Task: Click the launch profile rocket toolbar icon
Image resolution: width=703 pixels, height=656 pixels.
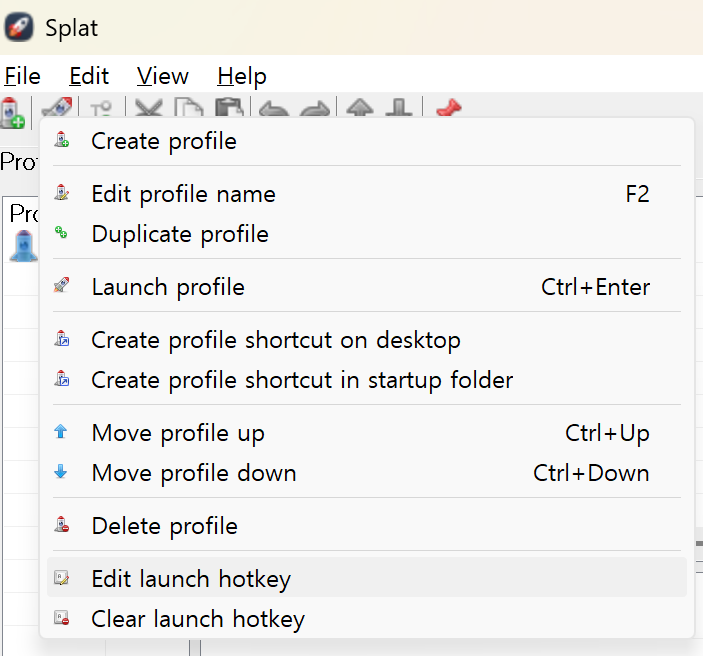Action: [57, 108]
